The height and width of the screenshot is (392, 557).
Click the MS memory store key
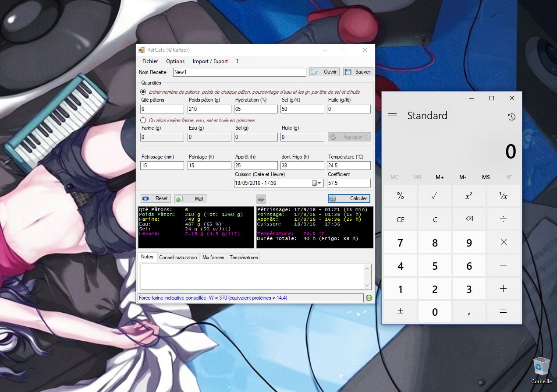[486, 177]
